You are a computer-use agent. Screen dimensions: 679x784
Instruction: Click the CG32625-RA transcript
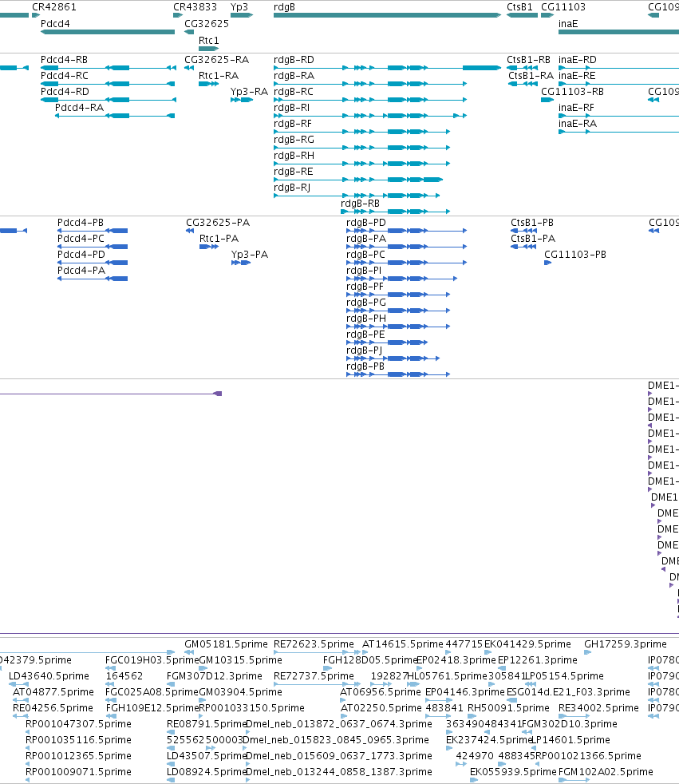(189, 68)
